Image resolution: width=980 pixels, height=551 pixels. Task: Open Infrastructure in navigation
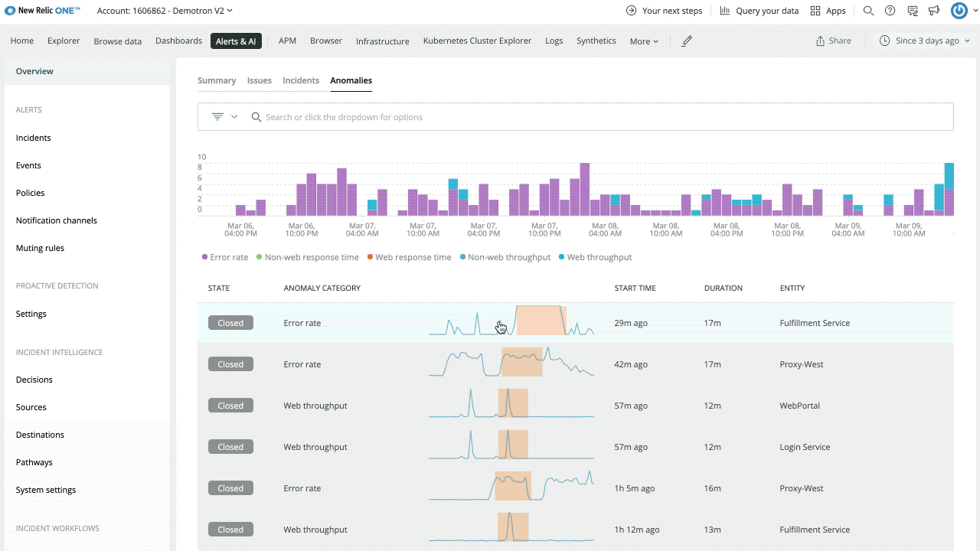point(382,41)
